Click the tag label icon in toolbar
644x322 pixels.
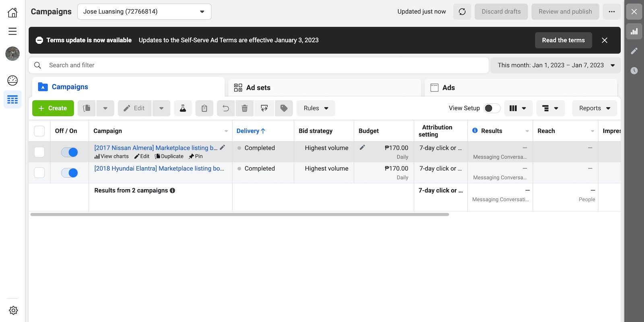[x=284, y=108]
